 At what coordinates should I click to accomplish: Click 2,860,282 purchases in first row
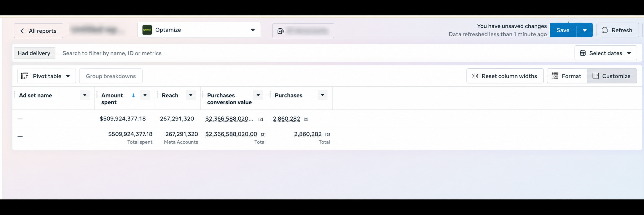click(x=286, y=119)
